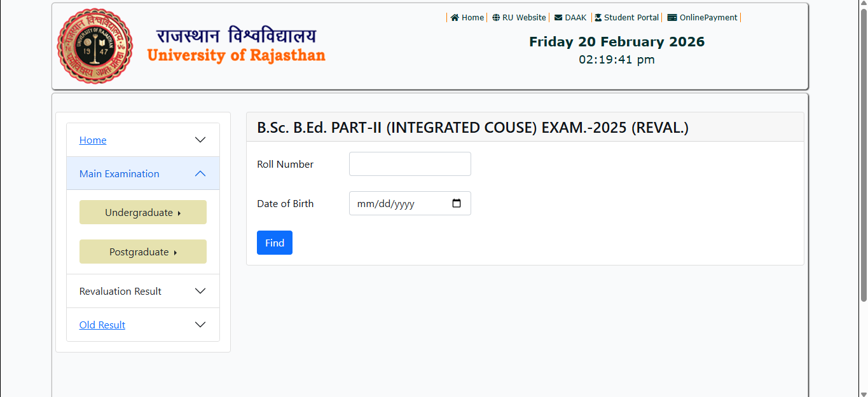
Task: Open RU Website via the globe icon
Action: pyautogui.click(x=495, y=17)
